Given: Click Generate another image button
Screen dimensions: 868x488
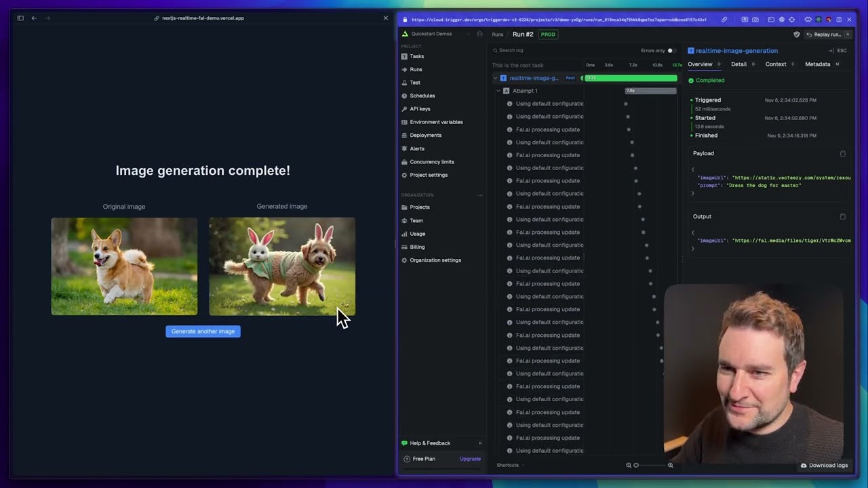Looking at the screenshot, I should [203, 331].
